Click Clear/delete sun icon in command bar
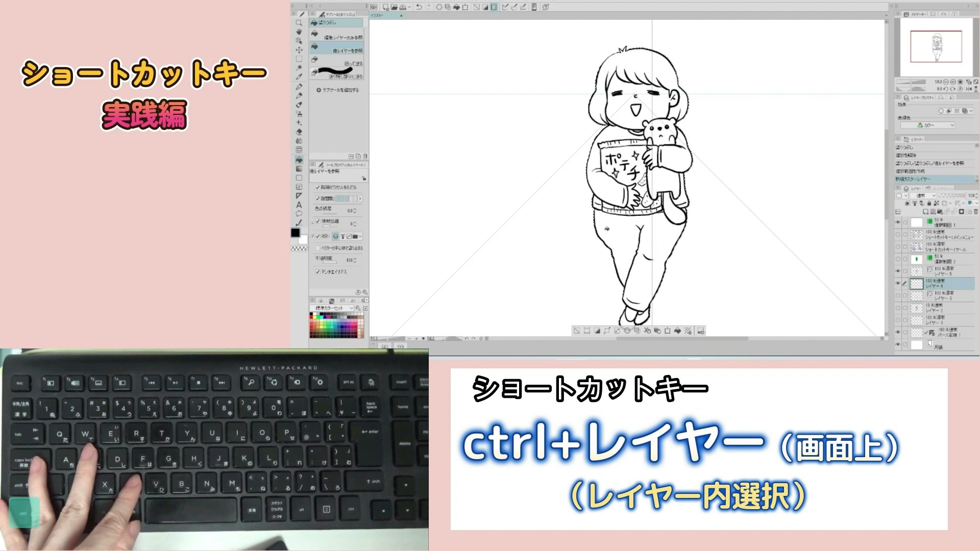 pyautogui.click(x=439, y=7)
